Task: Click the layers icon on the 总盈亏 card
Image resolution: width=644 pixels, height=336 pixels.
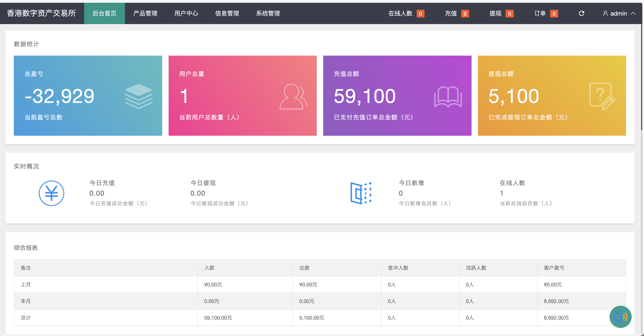Action: 139,96
